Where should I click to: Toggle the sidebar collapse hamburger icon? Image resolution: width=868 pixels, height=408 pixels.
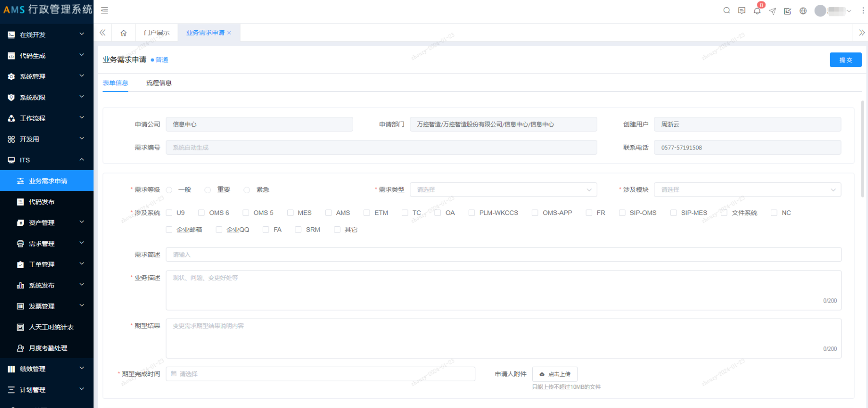pos(104,10)
